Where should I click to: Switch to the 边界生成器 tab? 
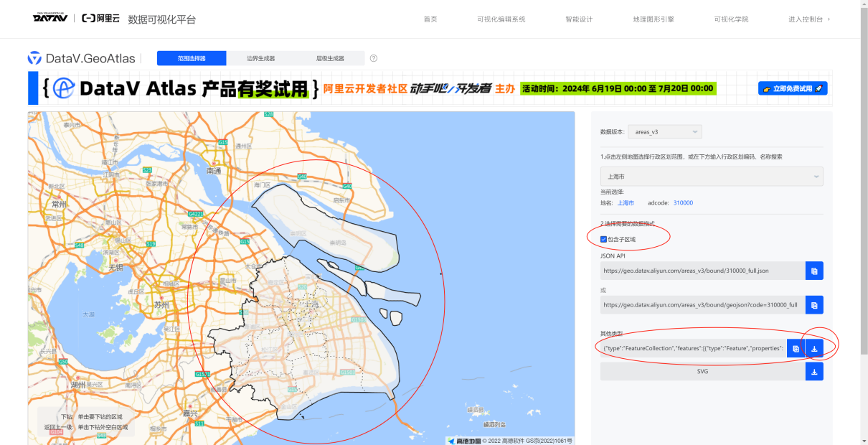pos(260,58)
